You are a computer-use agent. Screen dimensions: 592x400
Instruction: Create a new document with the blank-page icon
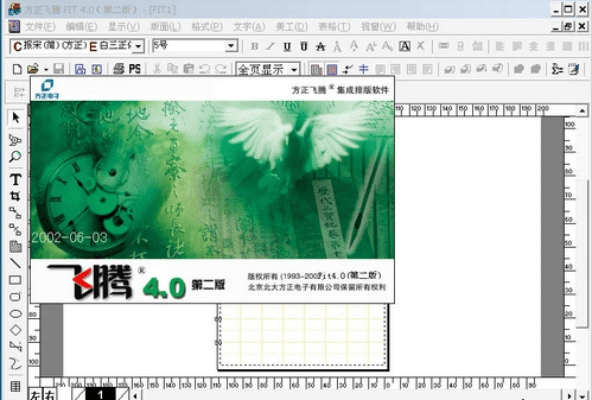[17, 69]
